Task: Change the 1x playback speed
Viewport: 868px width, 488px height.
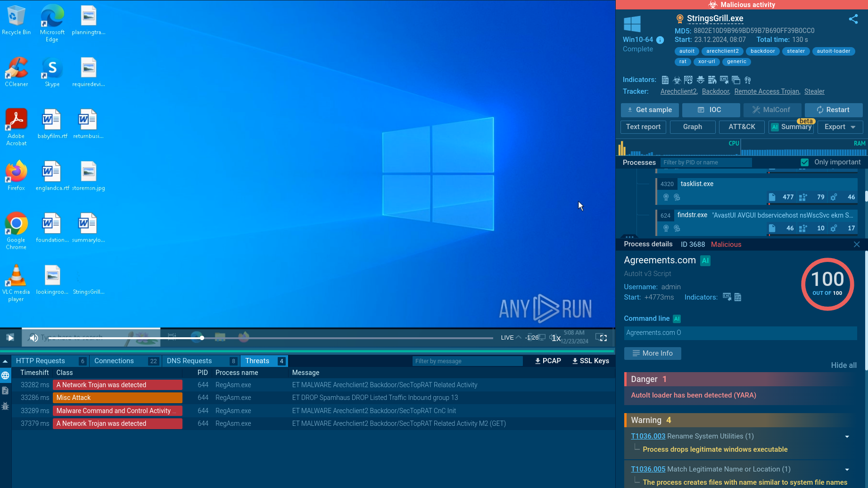Action: pyautogui.click(x=556, y=338)
